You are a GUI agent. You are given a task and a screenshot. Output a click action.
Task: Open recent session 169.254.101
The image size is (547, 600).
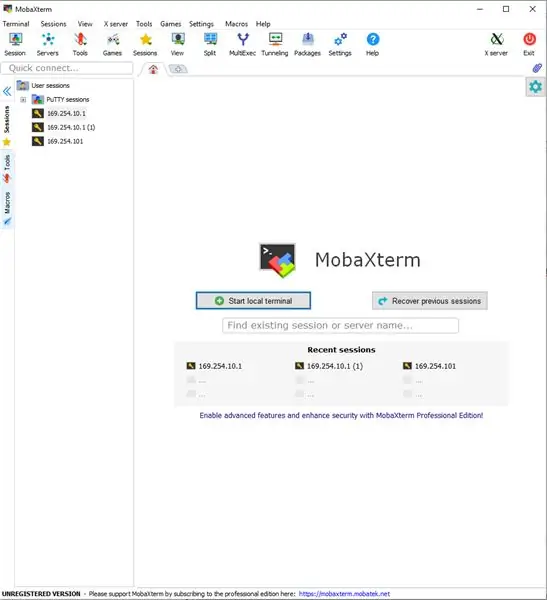click(x=429, y=366)
